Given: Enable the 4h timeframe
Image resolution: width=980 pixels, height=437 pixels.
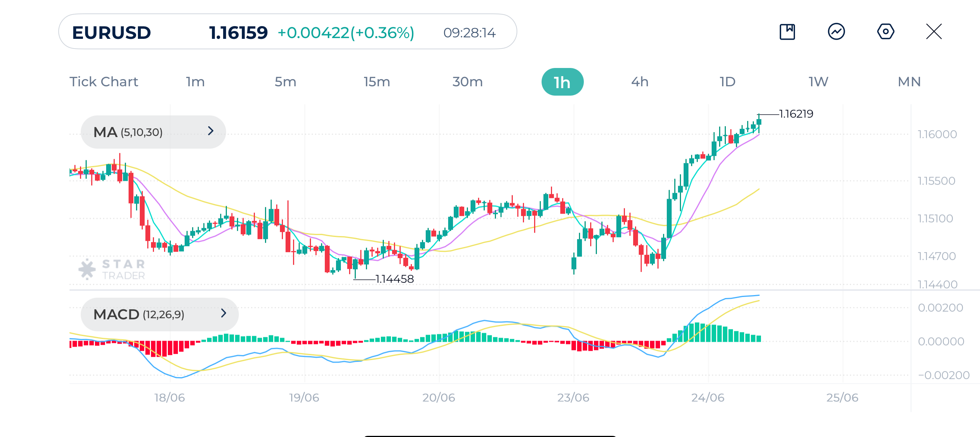Looking at the screenshot, I should pyautogui.click(x=640, y=81).
